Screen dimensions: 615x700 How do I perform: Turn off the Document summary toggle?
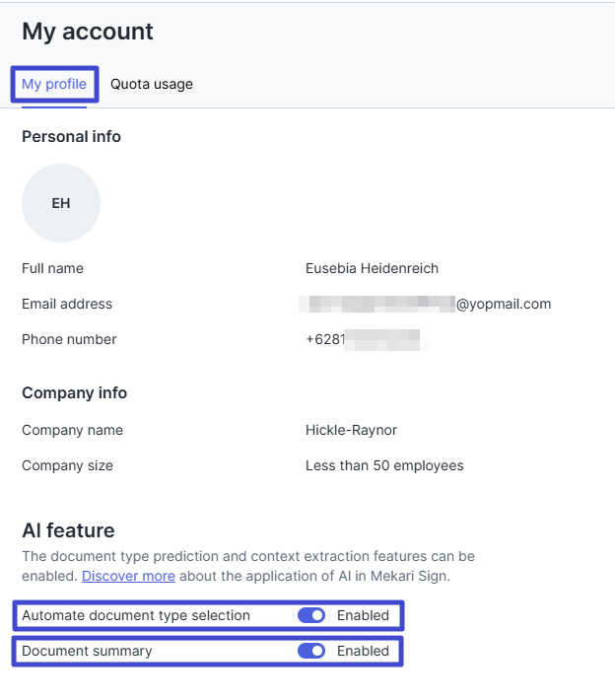click(311, 651)
